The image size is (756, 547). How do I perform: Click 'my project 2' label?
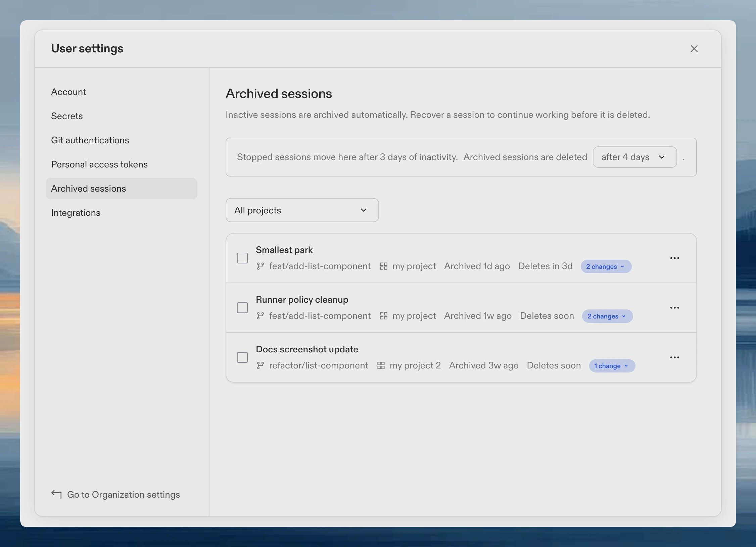click(x=415, y=365)
